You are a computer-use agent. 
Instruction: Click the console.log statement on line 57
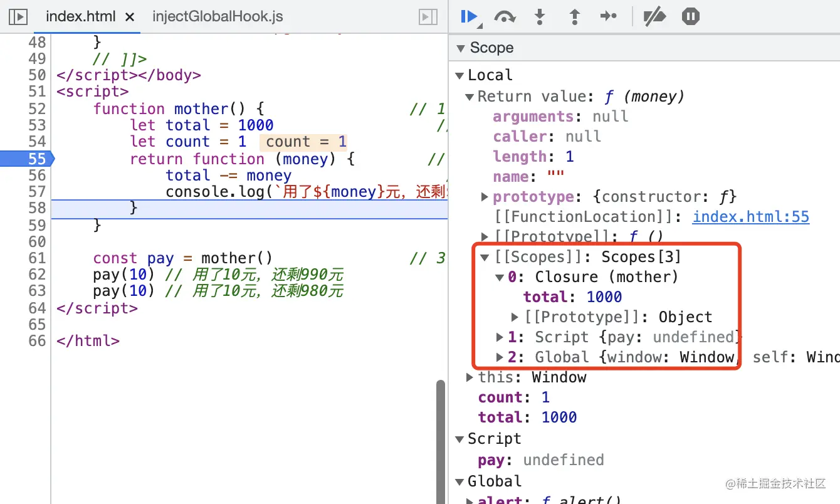(x=306, y=192)
